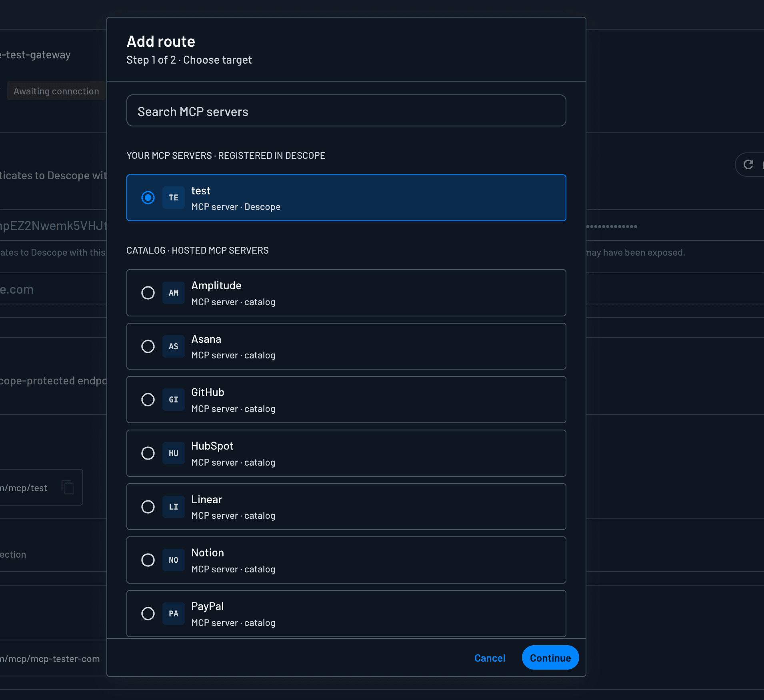Click the NO avatar icon for Notion
Screen dimensions: 764x700
tap(174, 560)
